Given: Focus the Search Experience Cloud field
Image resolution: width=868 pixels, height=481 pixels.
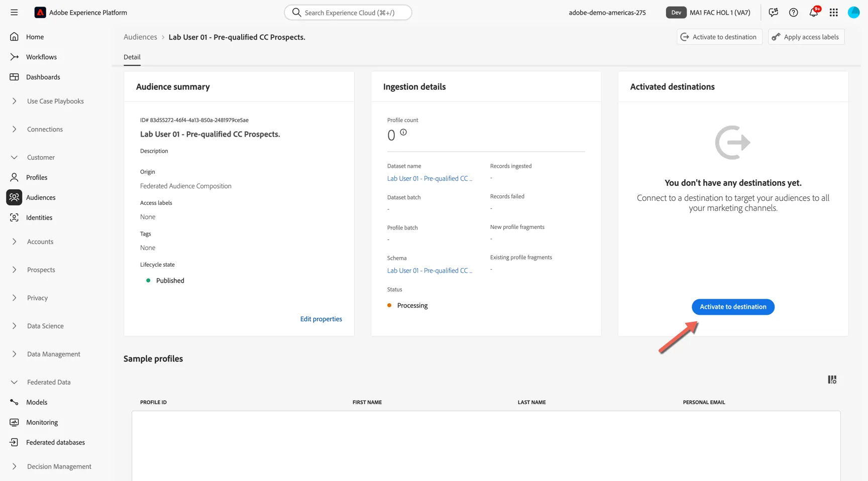Looking at the screenshot, I should 348,13.
